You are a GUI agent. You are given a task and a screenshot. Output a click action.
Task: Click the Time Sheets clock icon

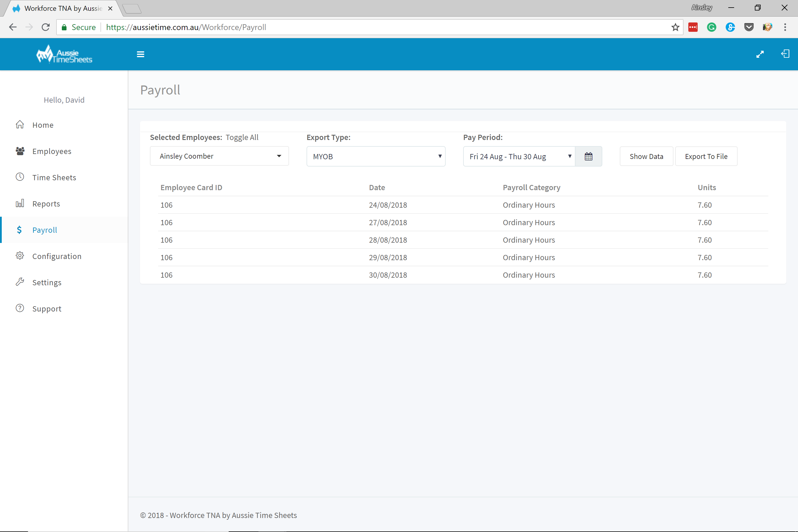tap(20, 177)
